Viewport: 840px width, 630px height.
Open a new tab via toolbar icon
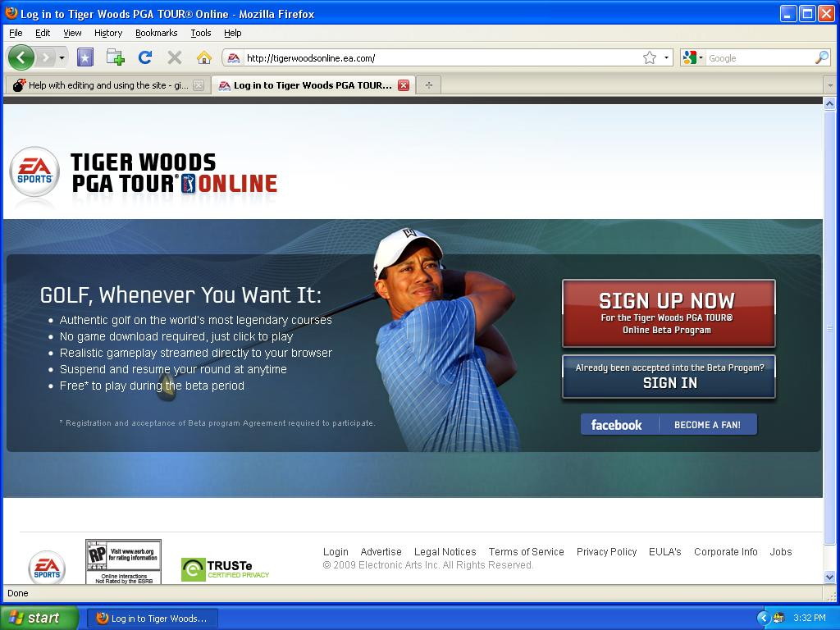[115, 57]
